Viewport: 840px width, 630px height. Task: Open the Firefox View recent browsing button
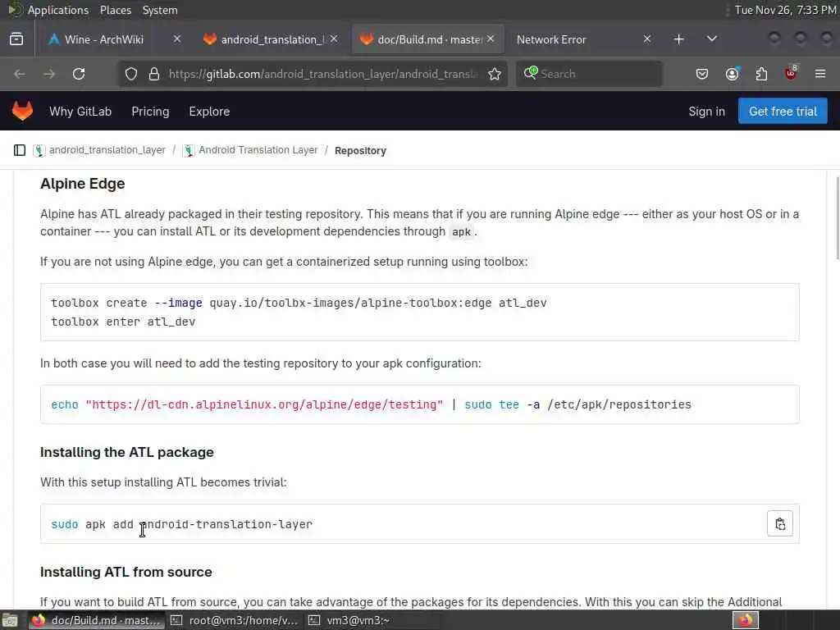[16, 39]
